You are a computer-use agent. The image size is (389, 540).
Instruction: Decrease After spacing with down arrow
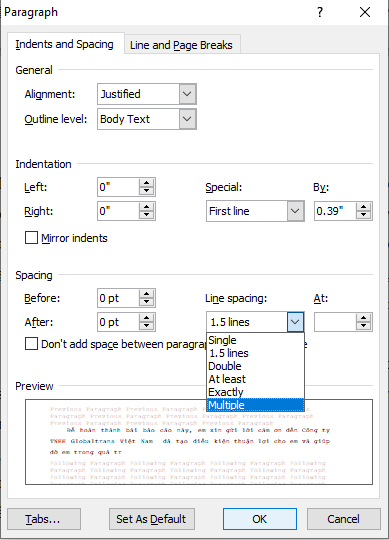146,326
